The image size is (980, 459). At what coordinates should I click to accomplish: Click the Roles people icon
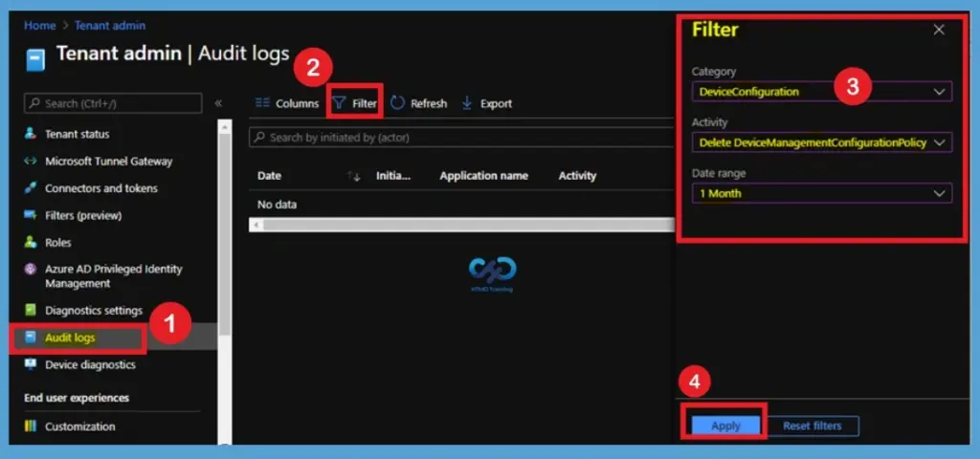coord(30,242)
